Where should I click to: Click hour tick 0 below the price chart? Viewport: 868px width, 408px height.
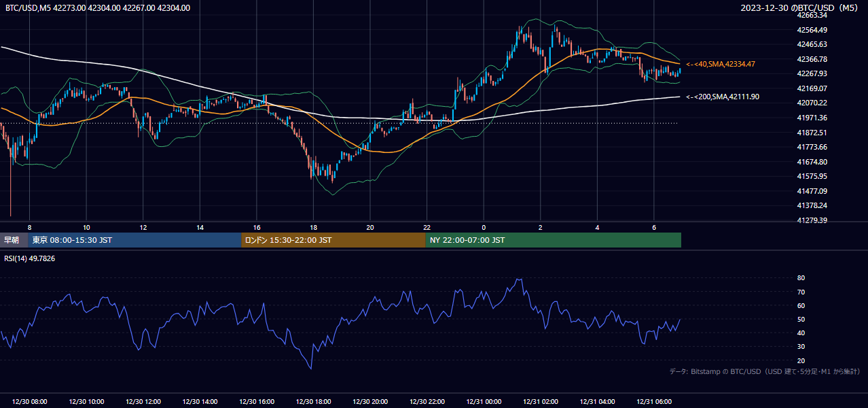coord(484,227)
